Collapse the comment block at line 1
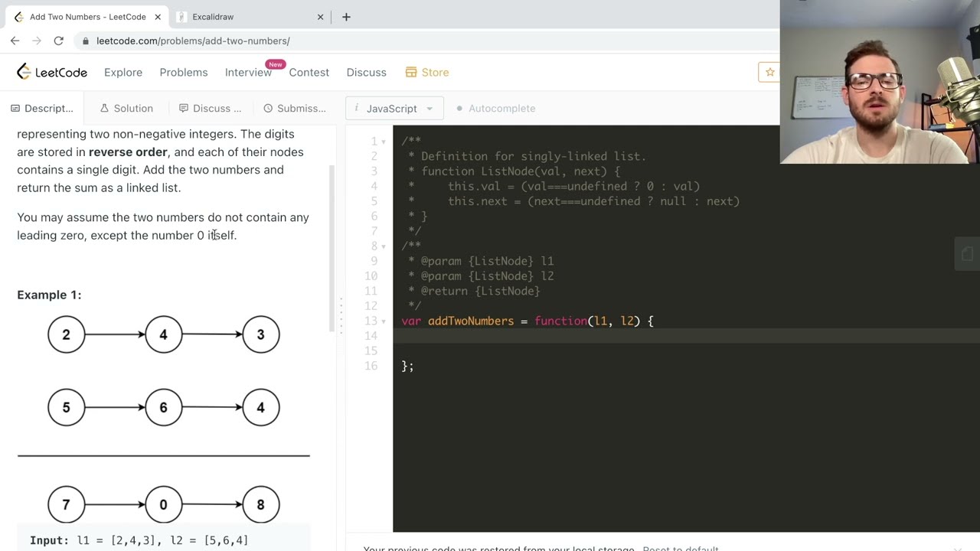 [384, 142]
